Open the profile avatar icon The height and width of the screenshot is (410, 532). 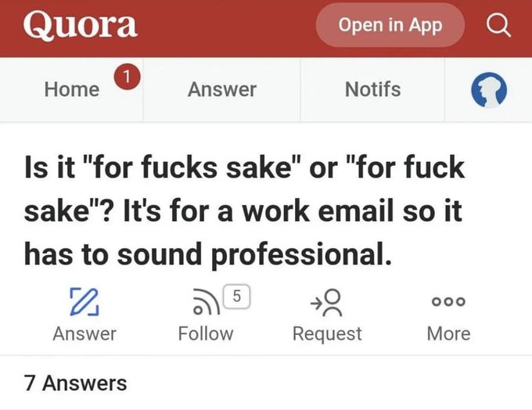point(488,91)
